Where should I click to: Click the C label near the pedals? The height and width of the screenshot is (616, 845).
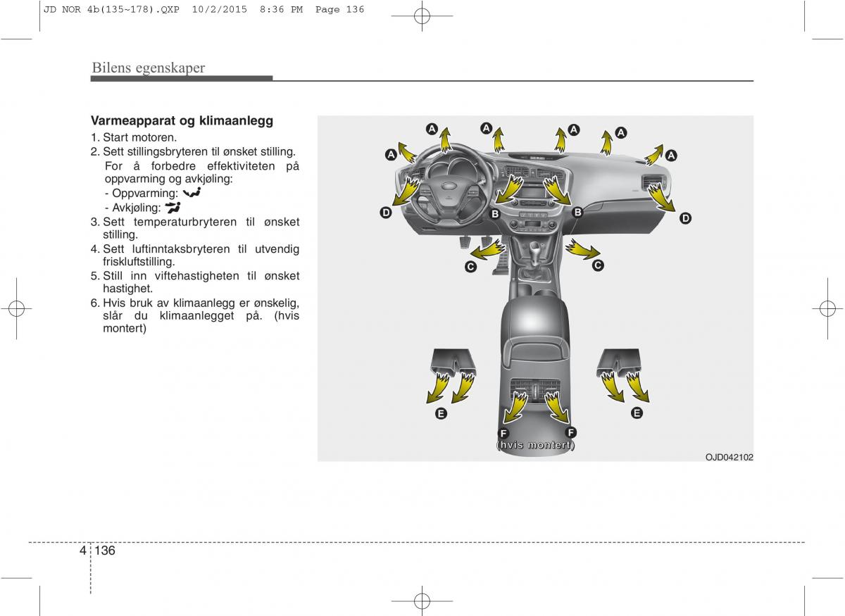pos(470,267)
